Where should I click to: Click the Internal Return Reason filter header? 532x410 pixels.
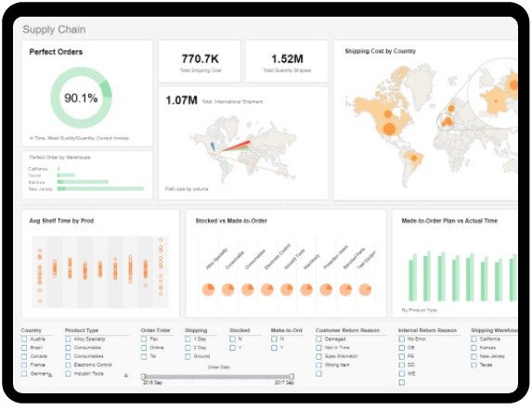427,330
